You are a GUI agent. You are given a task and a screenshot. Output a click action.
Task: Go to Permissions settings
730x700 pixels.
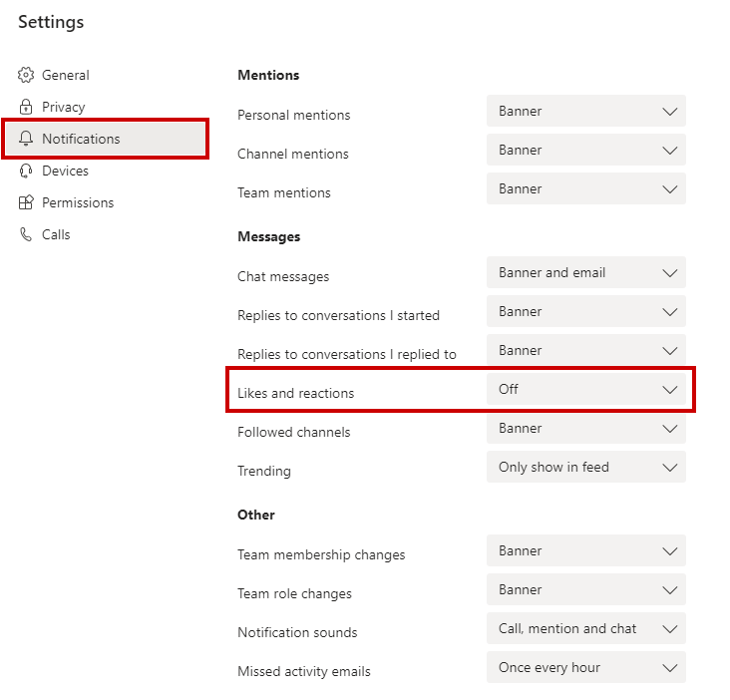coord(77,202)
